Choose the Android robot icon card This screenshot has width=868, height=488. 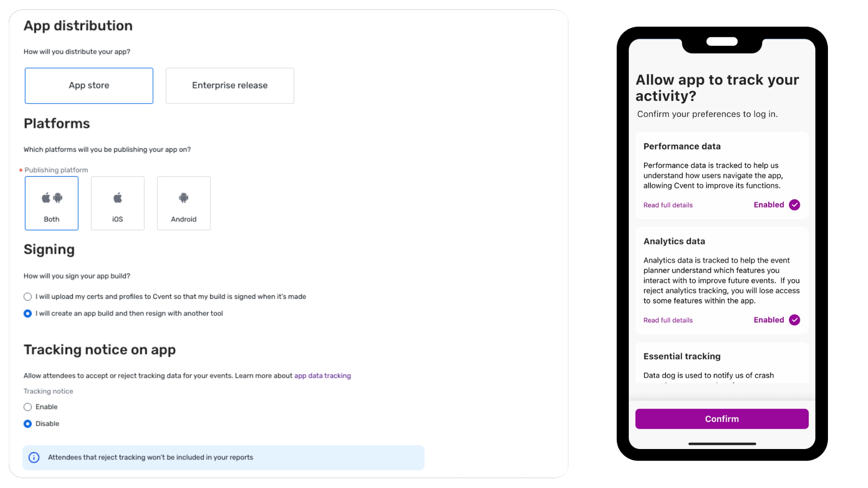184,203
